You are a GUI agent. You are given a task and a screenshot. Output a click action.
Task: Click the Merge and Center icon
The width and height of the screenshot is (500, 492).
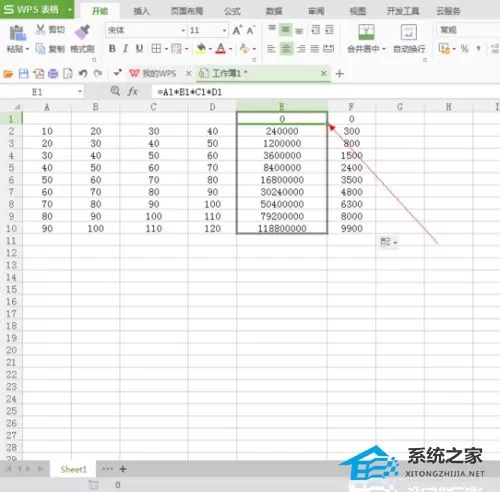(366, 32)
